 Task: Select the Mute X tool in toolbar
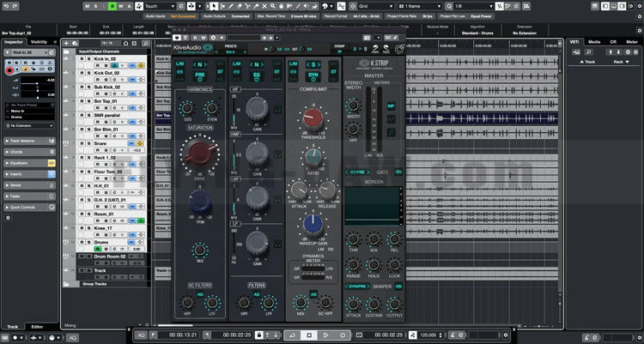tap(265, 6)
